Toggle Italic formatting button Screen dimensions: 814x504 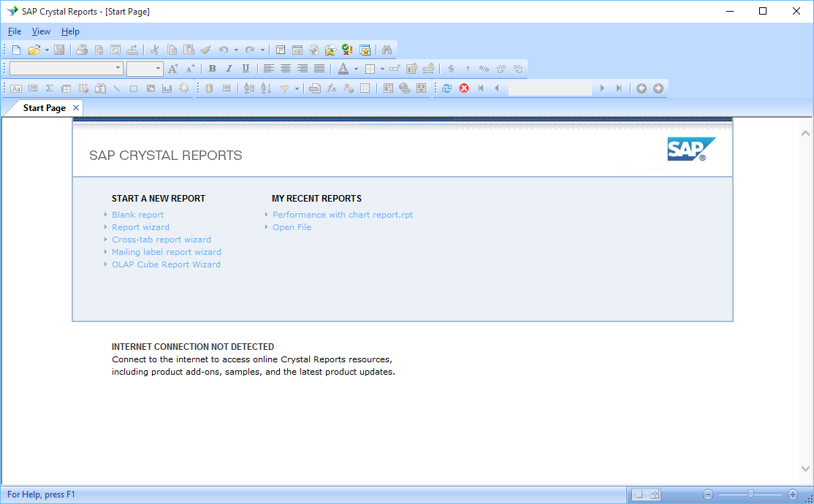(229, 69)
